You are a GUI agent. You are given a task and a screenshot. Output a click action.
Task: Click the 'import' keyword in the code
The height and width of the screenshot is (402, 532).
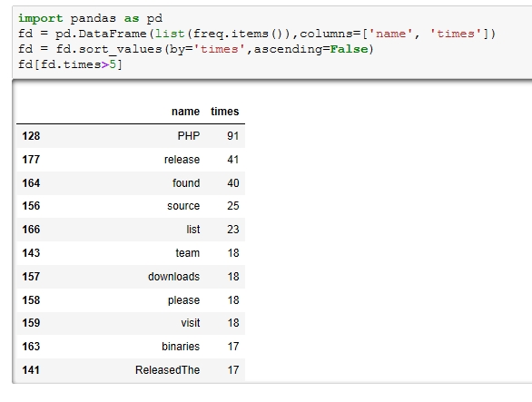pyautogui.click(x=40, y=18)
